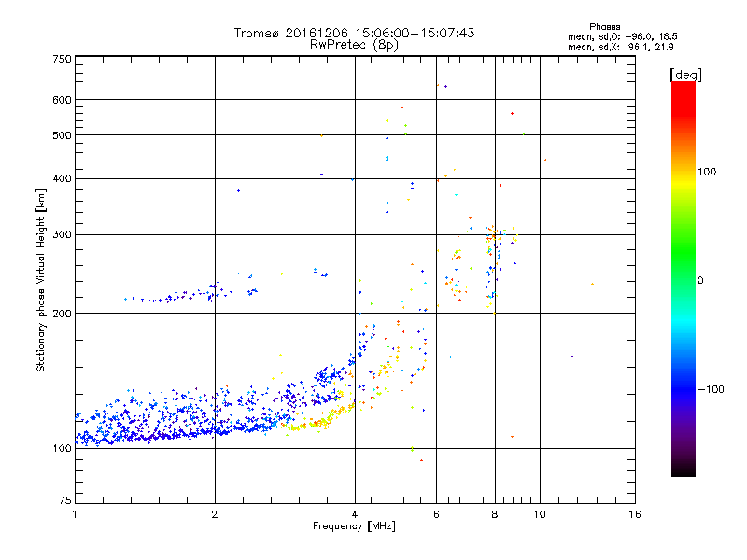This screenshot has height=560, width=747.
Task: Click the colorbar tick label '0'
Action: (700, 281)
